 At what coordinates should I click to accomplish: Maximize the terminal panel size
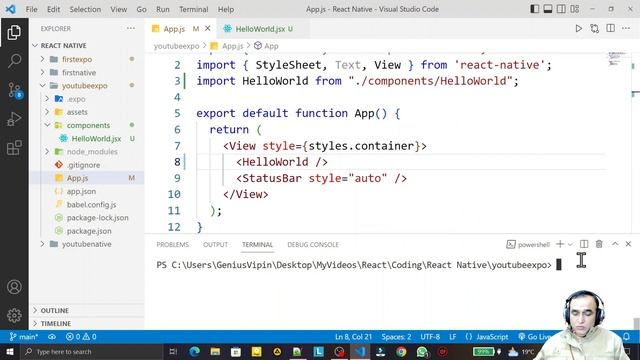[615, 244]
